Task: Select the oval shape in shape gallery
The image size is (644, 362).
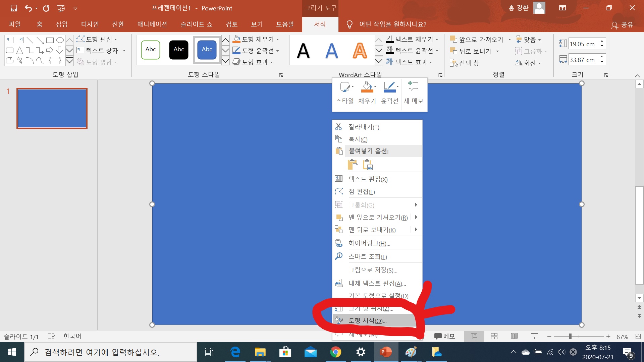Action: pyautogui.click(x=60, y=40)
